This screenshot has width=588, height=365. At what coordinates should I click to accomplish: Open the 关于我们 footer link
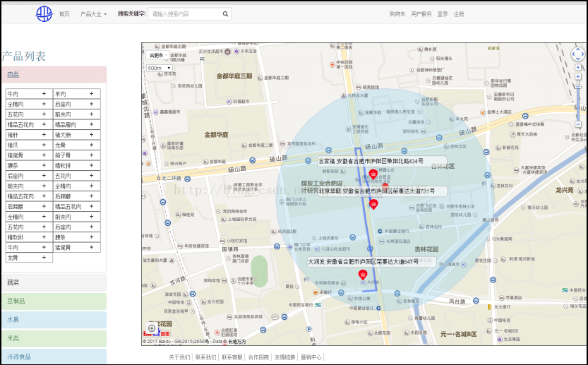click(179, 357)
